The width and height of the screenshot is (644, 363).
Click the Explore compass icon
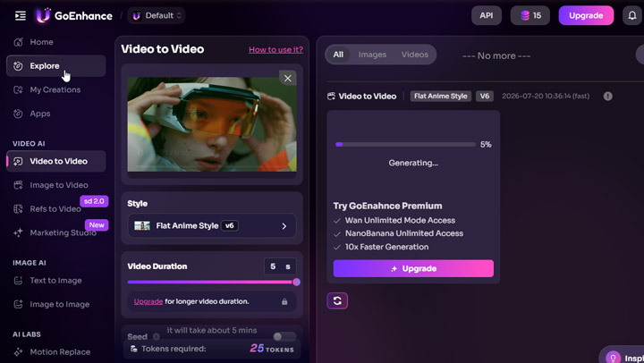(x=18, y=65)
